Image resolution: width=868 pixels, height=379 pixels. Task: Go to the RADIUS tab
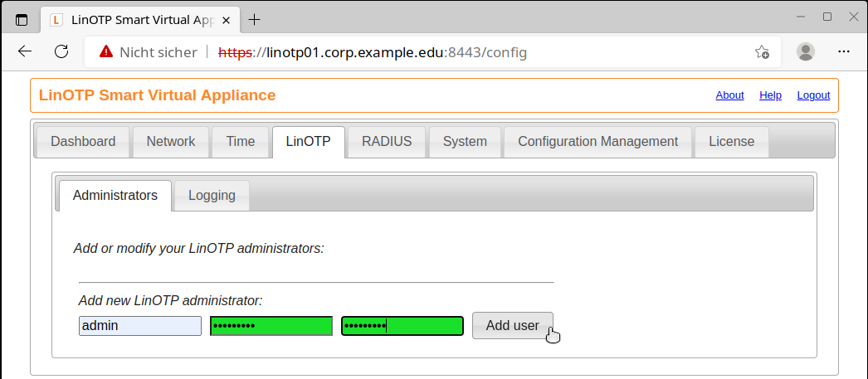[387, 142]
